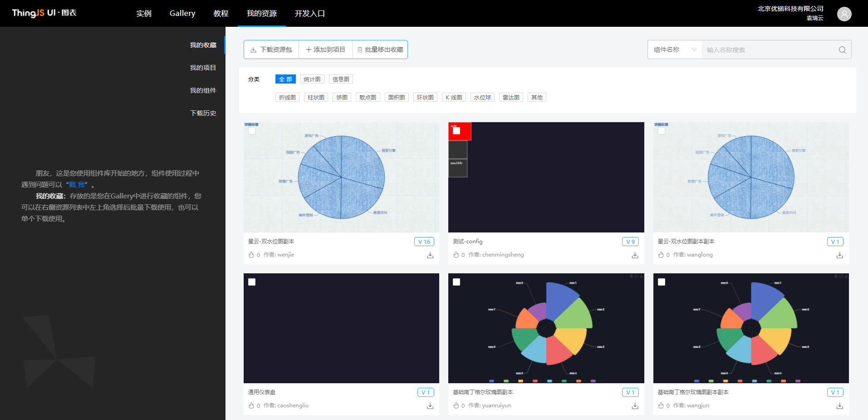
Task: Download the 测试-config component
Action: (635, 255)
